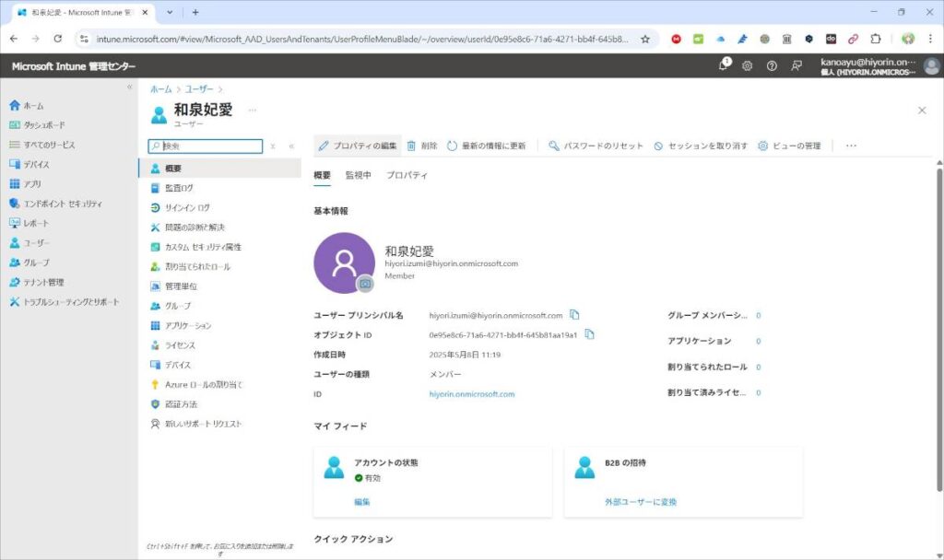Open the settings gear in Intune header
Viewport: 944px width, 560px height.
[747, 66]
